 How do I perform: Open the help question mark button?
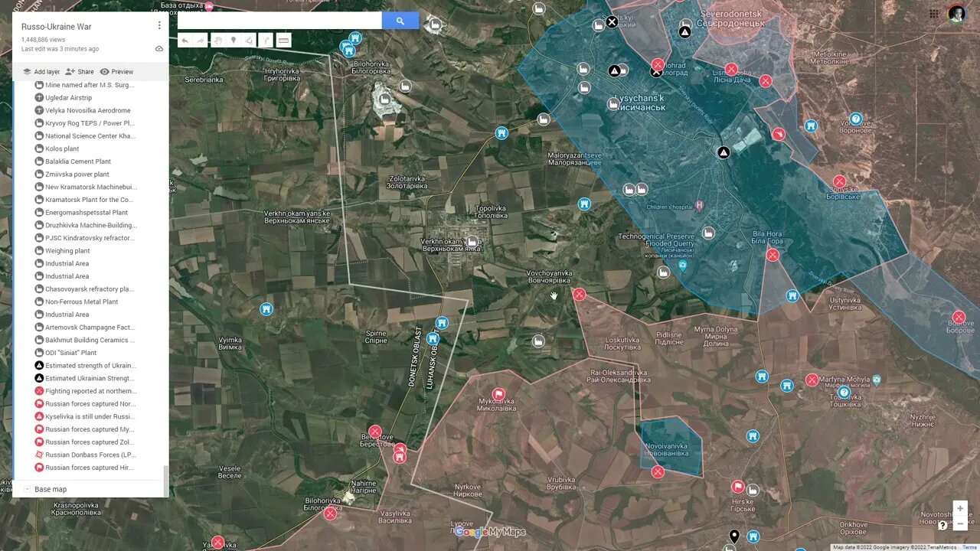click(942, 525)
